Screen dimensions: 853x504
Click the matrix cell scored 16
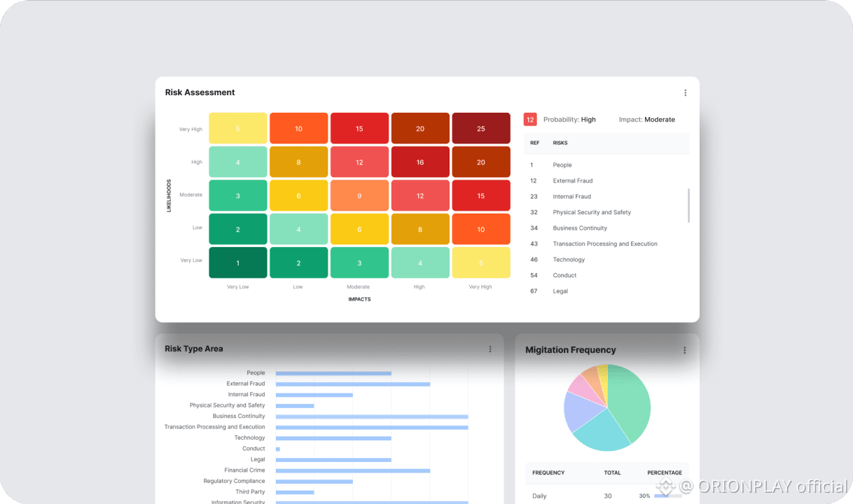coord(420,162)
